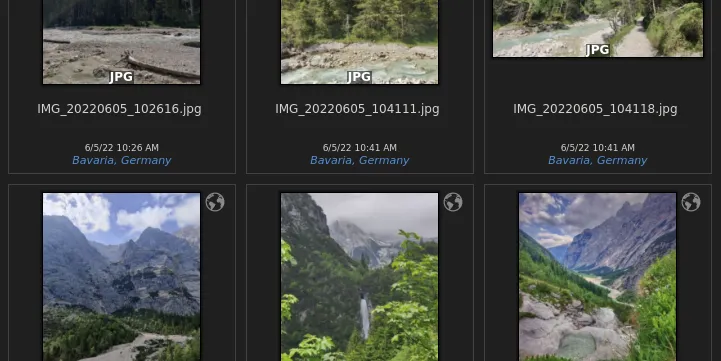Select the file name IMG_20220605_104111.jpg
The width and height of the screenshot is (721, 361).
pyautogui.click(x=357, y=109)
